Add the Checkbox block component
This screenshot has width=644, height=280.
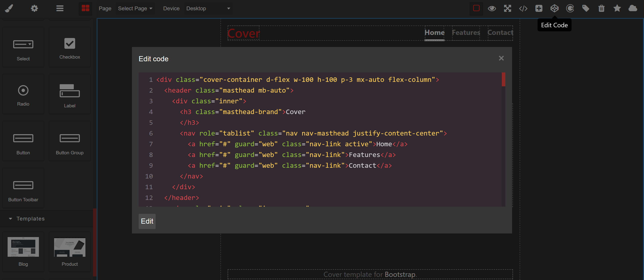[70, 47]
